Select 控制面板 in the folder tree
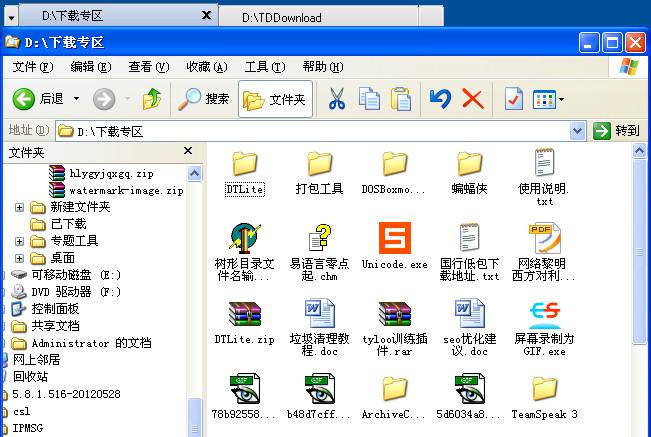 tap(54, 309)
